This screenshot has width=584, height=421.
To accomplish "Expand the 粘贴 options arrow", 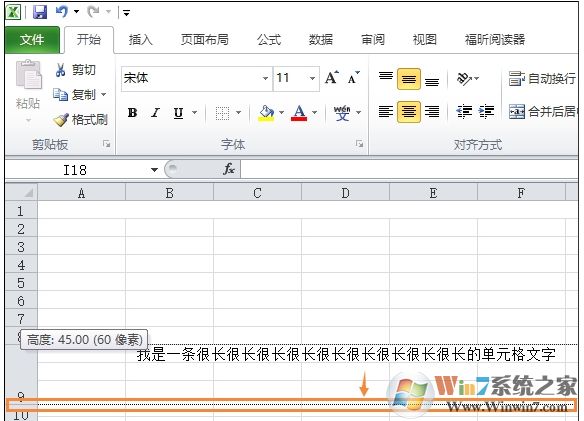I will [x=28, y=120].
